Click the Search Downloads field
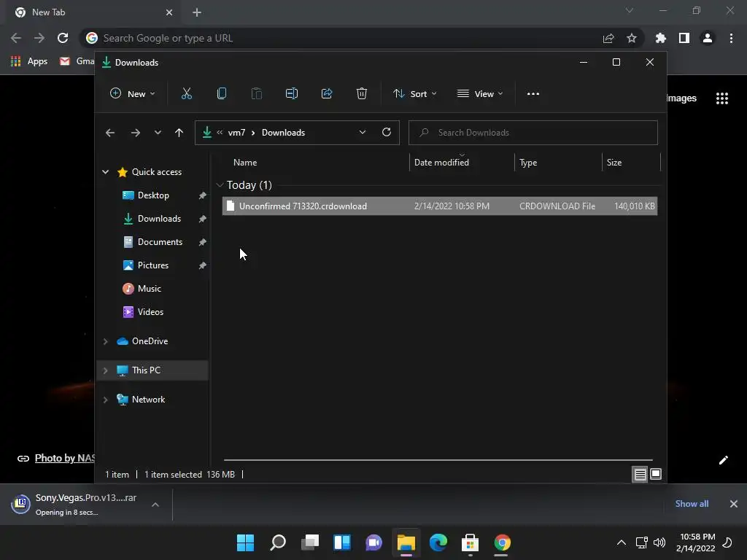 [x=533, y=133]
